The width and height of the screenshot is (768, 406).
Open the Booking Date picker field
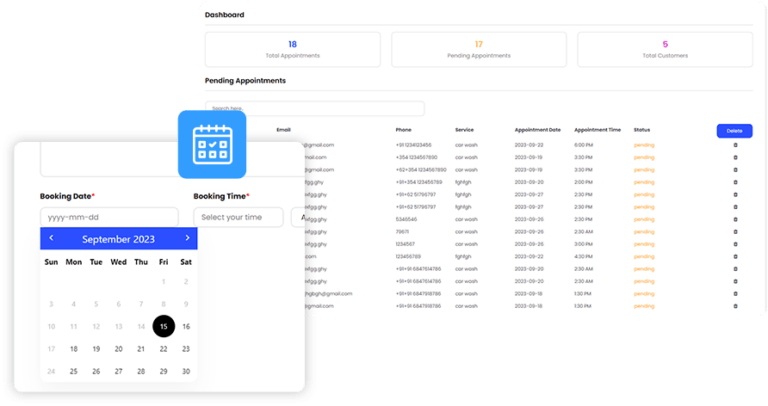click(109, 217)
